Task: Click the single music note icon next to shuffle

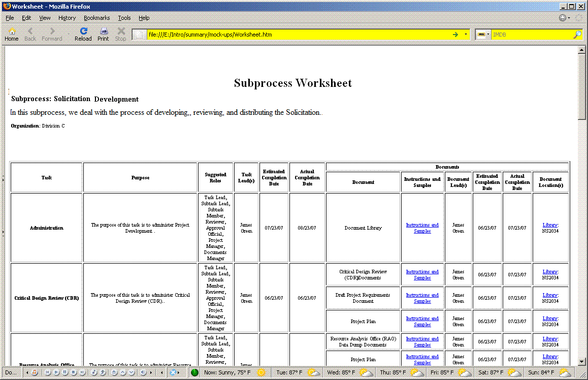Action: coord(94,372)
